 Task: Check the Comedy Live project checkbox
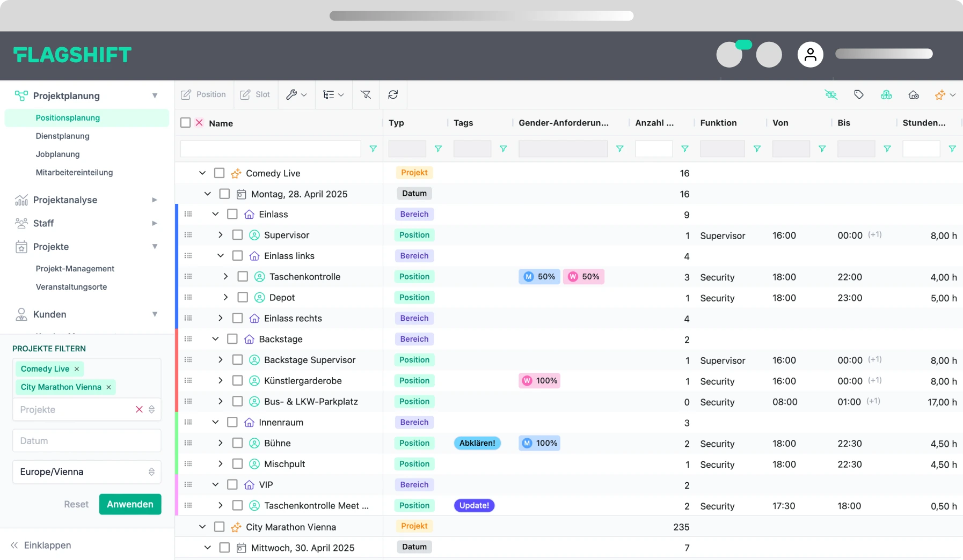click(219, 173)
